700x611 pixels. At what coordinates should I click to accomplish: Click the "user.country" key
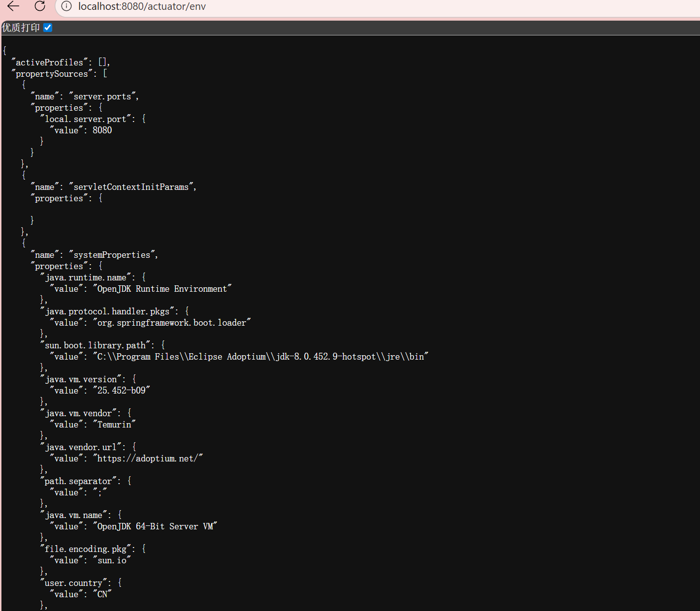(74, 583)
